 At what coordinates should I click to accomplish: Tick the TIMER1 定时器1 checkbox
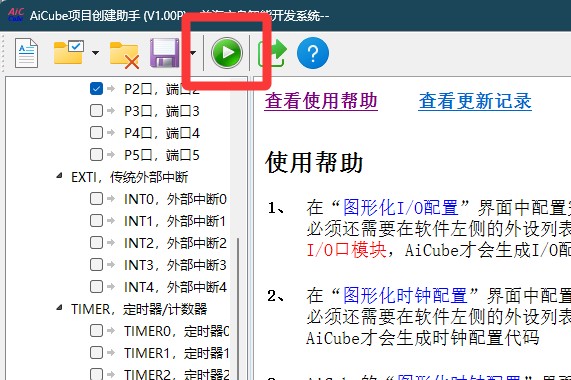(x=97, y=352)
